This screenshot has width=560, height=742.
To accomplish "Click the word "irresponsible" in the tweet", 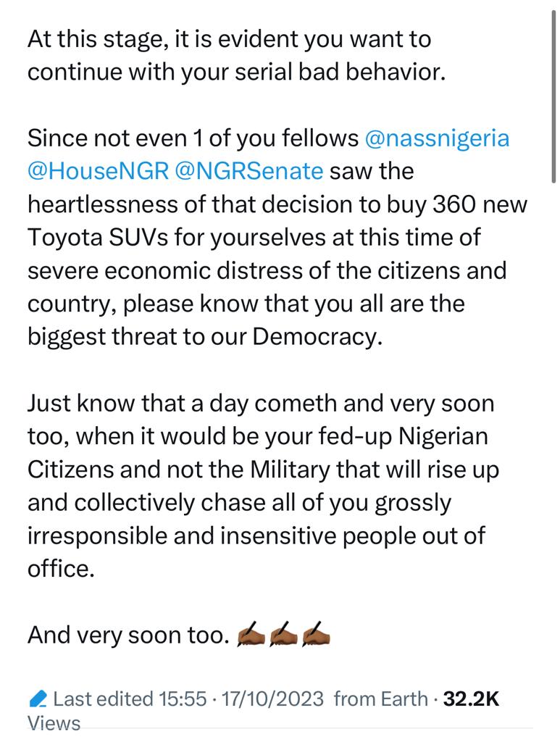I will [96, 536].
